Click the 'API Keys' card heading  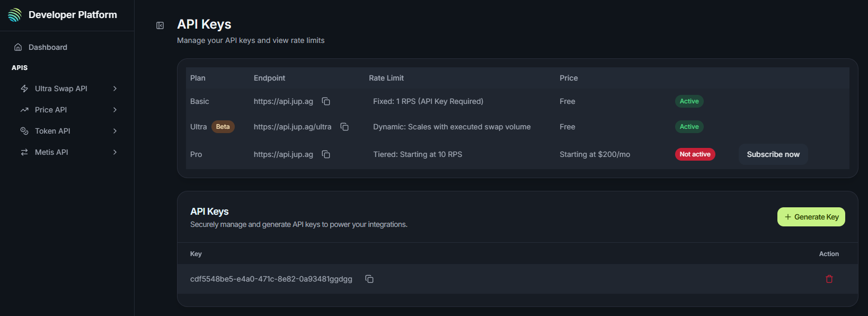click(209, 212)
